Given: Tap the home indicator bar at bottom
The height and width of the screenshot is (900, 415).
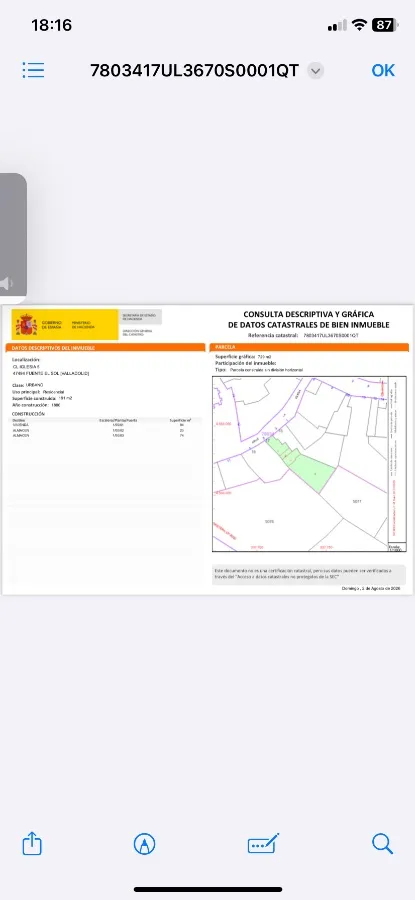Looking at the screenshot, I should (208, 889).
